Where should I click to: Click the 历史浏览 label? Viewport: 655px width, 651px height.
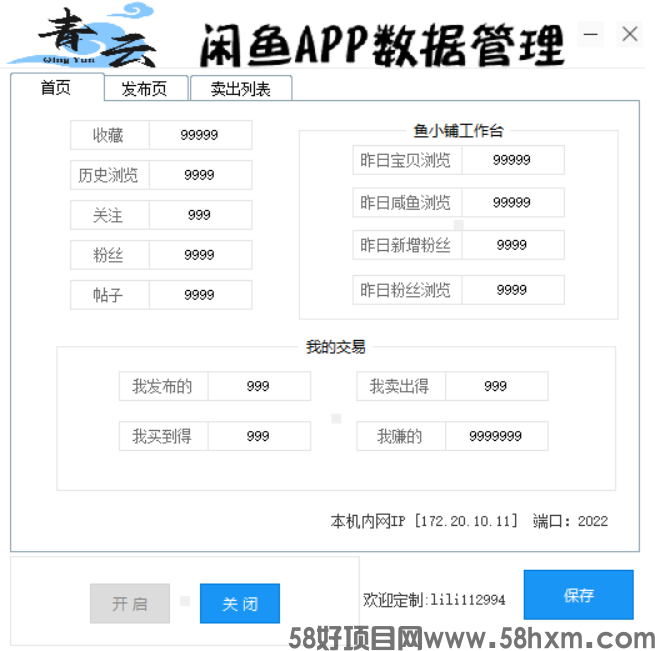point(109,175)
